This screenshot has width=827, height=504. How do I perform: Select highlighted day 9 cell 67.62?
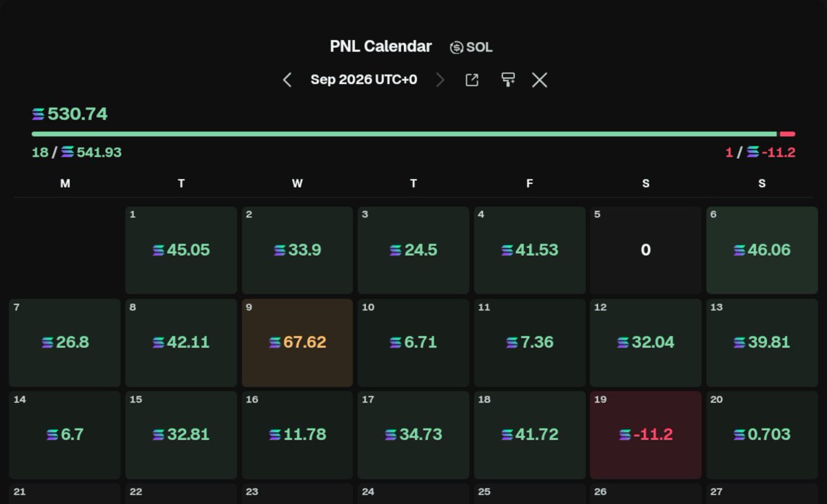point(297,343)
